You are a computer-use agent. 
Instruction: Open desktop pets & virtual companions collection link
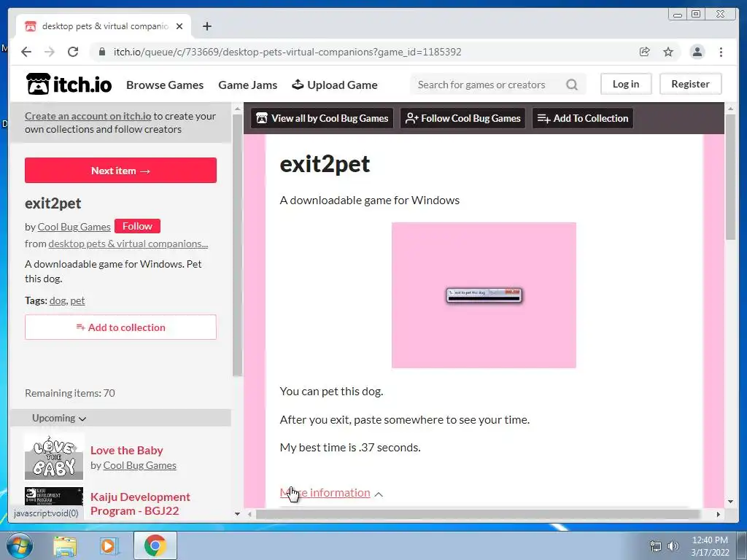point(128,244)
